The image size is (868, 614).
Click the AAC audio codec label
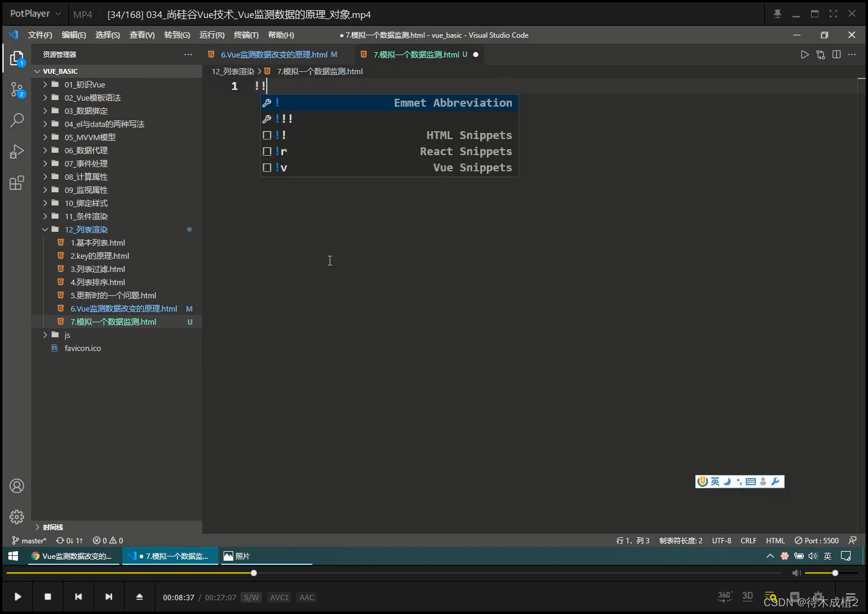[x=307, y=597]
